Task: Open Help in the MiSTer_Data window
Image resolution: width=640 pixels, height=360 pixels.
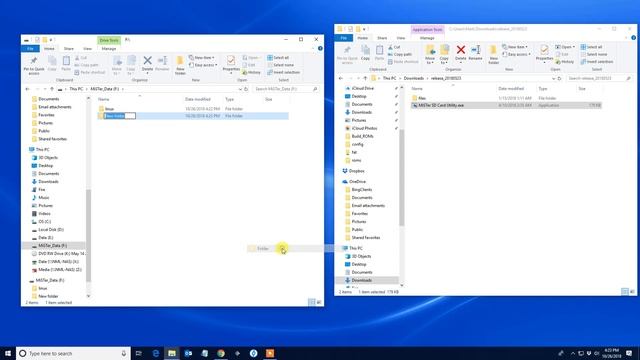Action: pyautogui.click(x=320, y=49)
